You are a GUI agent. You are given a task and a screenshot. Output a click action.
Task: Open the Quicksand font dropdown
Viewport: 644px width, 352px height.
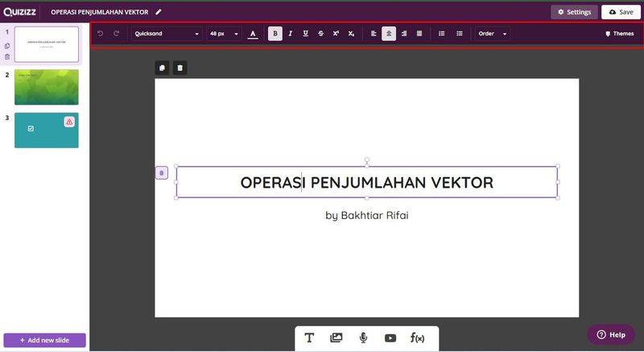[167, 34]
